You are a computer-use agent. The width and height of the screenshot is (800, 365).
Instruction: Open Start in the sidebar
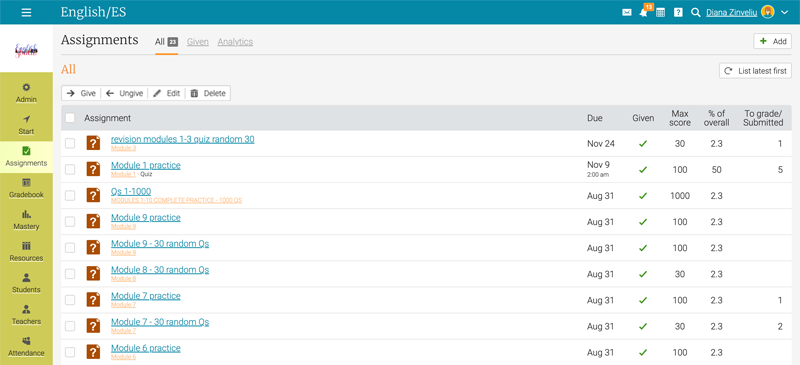tap(27, 125)
